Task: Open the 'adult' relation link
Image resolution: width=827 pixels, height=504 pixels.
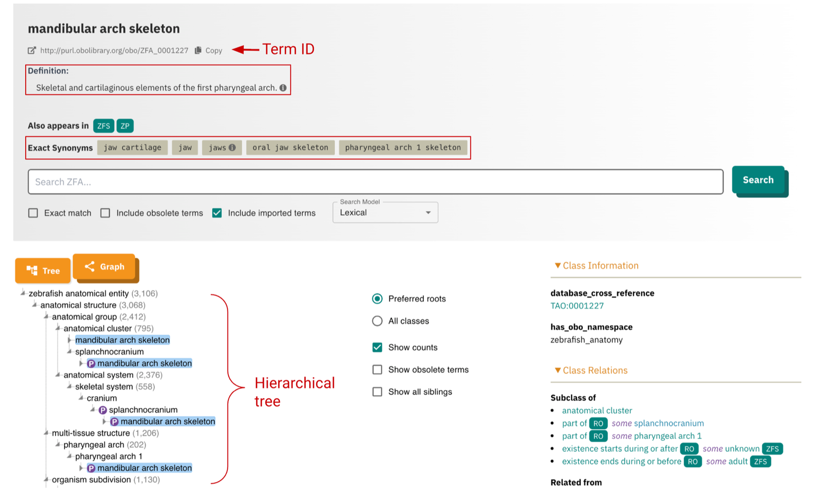Action: tap(738, 462)
